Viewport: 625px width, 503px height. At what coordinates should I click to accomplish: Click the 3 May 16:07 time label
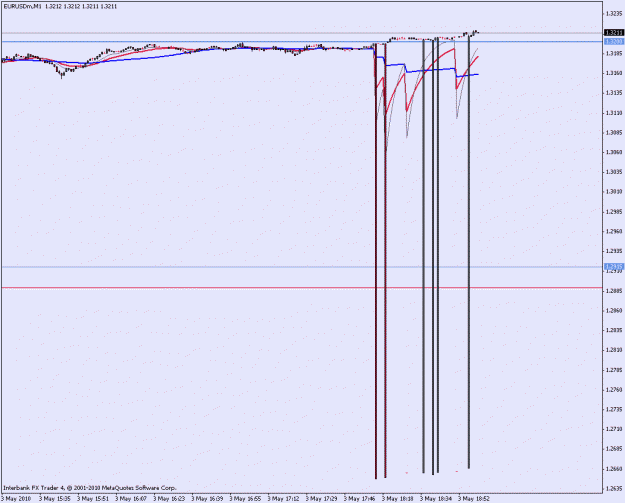click(x=131, y=498)
